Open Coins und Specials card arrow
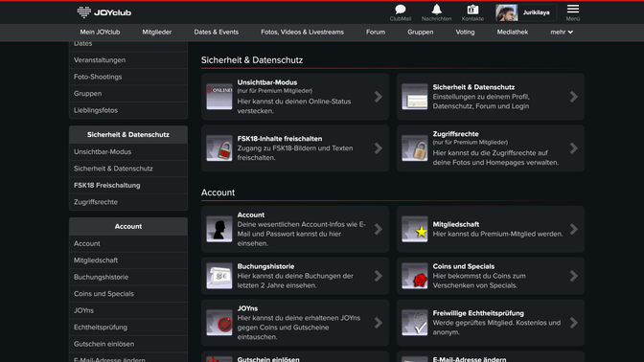The width and height of the screenshot is (644, 362). [574, 276]
